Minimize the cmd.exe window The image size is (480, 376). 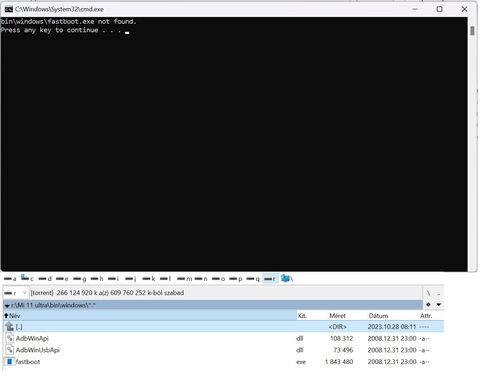point(415,9)
